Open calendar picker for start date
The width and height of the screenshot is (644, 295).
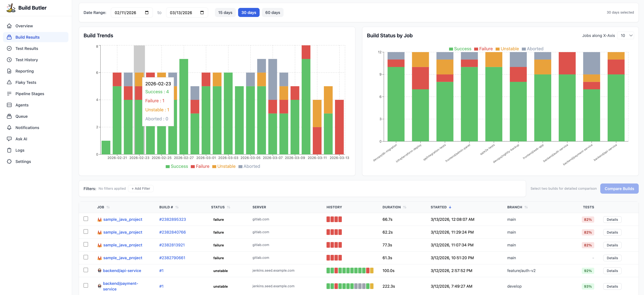point(147,12)
